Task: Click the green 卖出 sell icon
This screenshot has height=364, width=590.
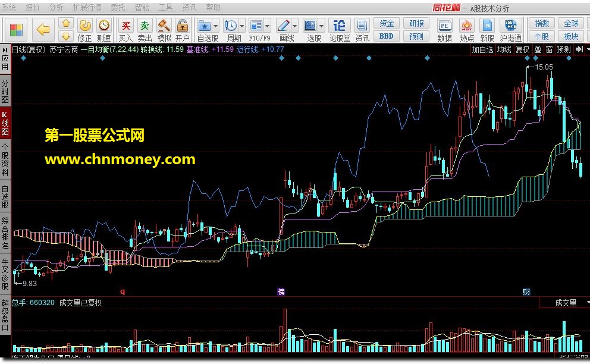Action: [145, 26]
